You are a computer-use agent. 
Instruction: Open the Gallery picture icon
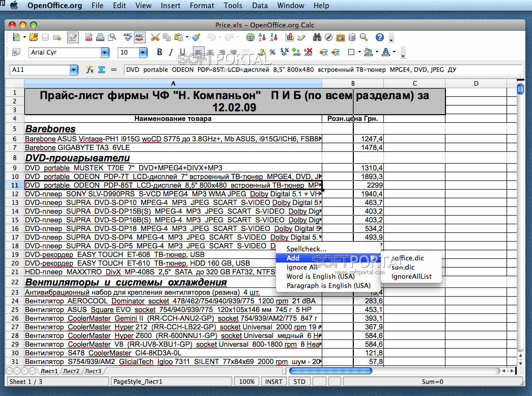coord(340,37)
